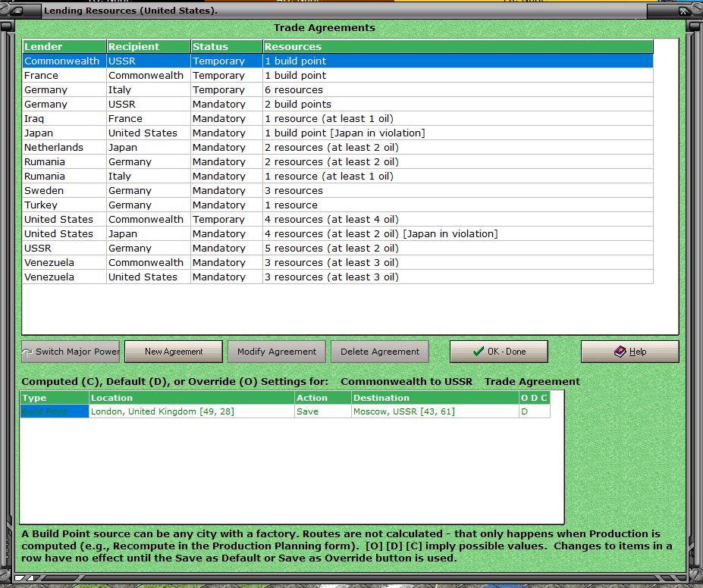Select the France to Commonwealth row
Viewport: 703px width, 588px height.
click(338, 75)
